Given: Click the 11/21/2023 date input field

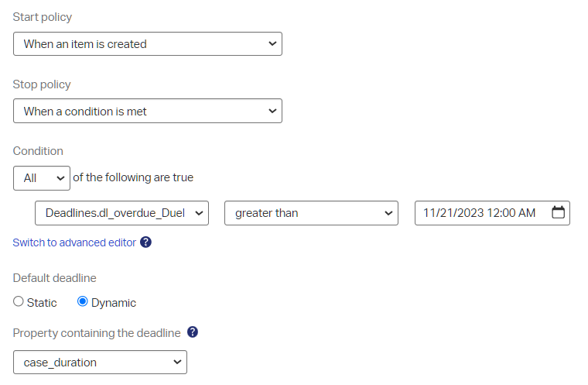Looking at the screenshot, I should 480,213.
